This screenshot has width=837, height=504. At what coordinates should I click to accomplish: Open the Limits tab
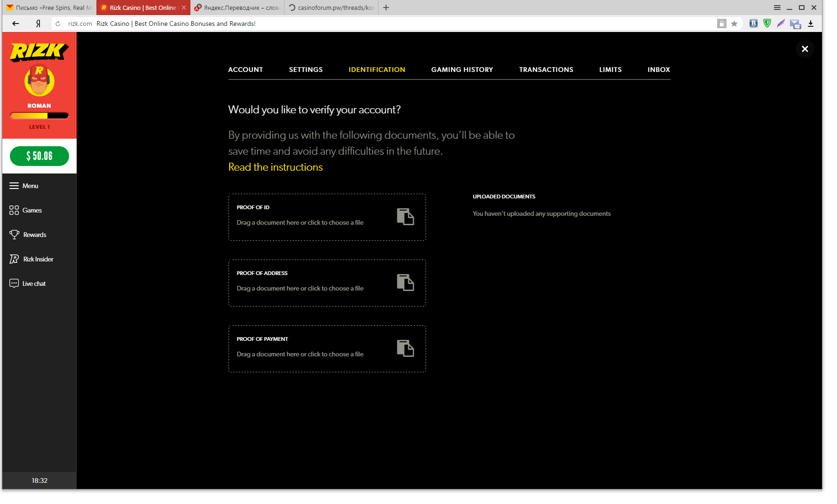[610, 70]
